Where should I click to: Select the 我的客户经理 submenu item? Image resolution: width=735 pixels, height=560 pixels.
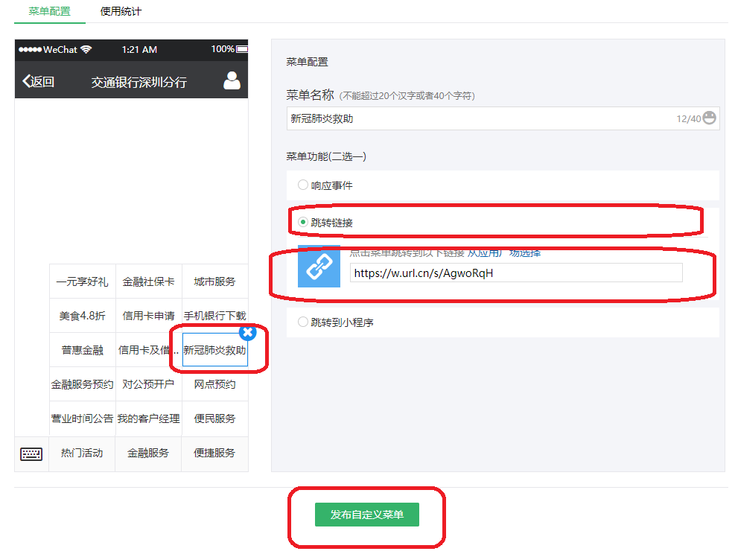pos(149,419)
